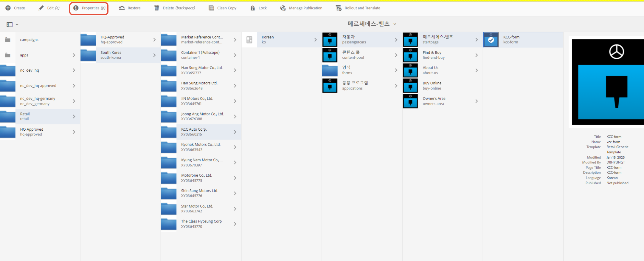Select Joong Ang Motor Co., Ltd. folder
This screenshot has width=644, height=261.
click(201, 116)
